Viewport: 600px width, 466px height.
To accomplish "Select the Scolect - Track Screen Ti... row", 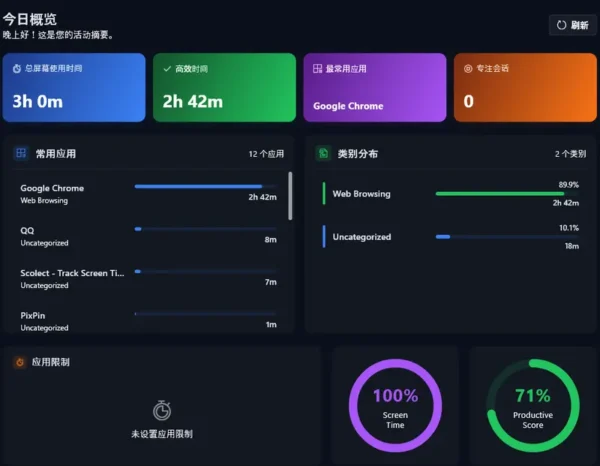I will click(148, 279).
